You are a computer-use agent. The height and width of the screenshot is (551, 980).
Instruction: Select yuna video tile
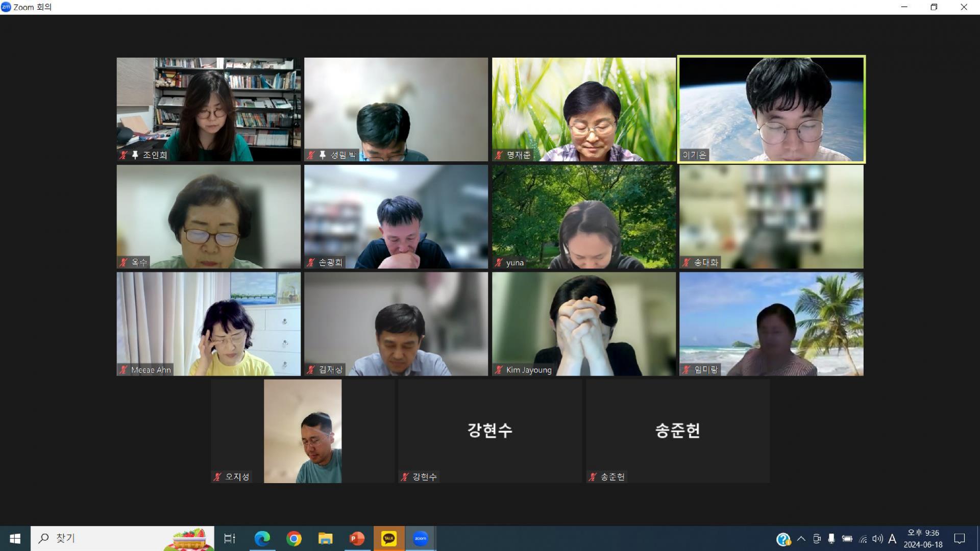point(584,216)
